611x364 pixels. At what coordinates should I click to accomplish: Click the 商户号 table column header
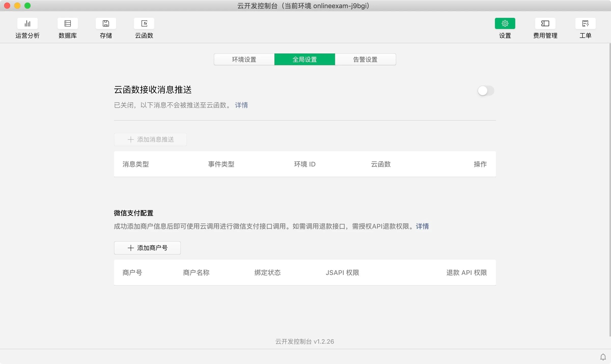(x=132, y=273)
